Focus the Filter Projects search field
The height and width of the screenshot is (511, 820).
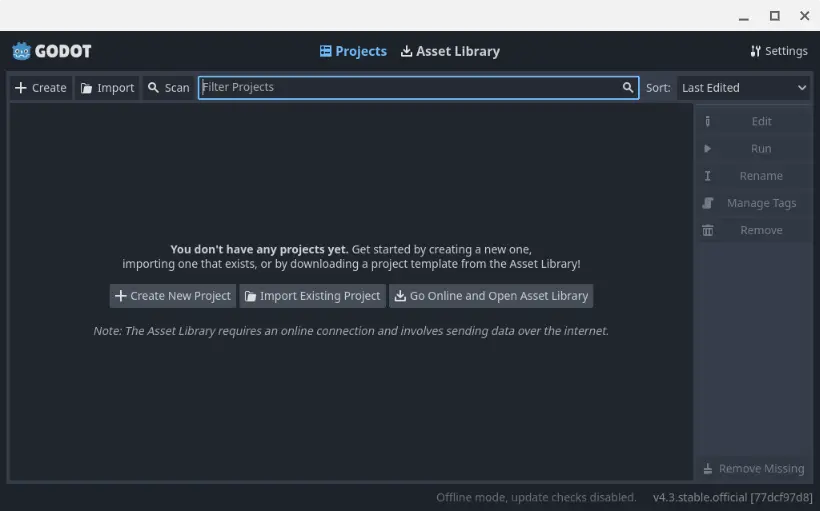pos(408,88)
